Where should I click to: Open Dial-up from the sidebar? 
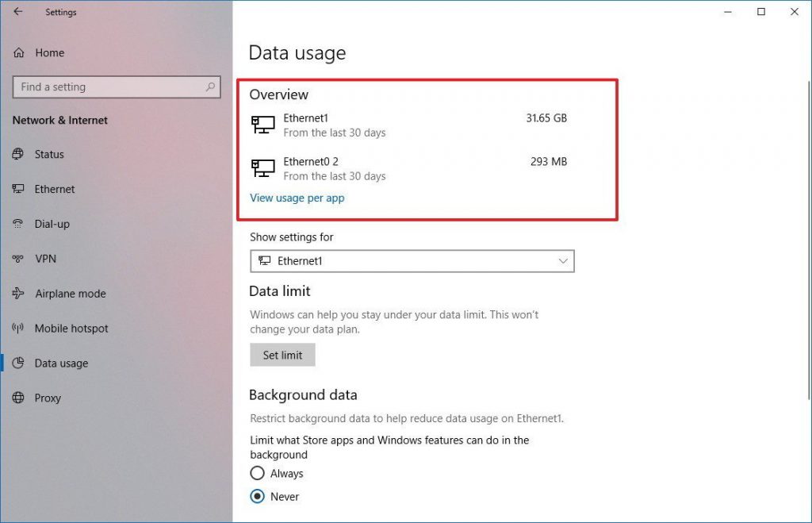click(x=54, y=224)
